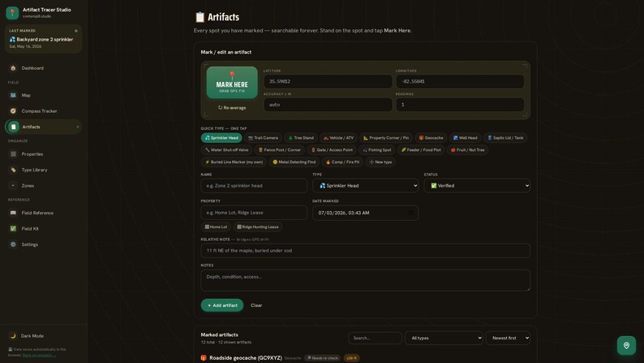Open the Newest first sort dropdown

click(x=508, y=338)
